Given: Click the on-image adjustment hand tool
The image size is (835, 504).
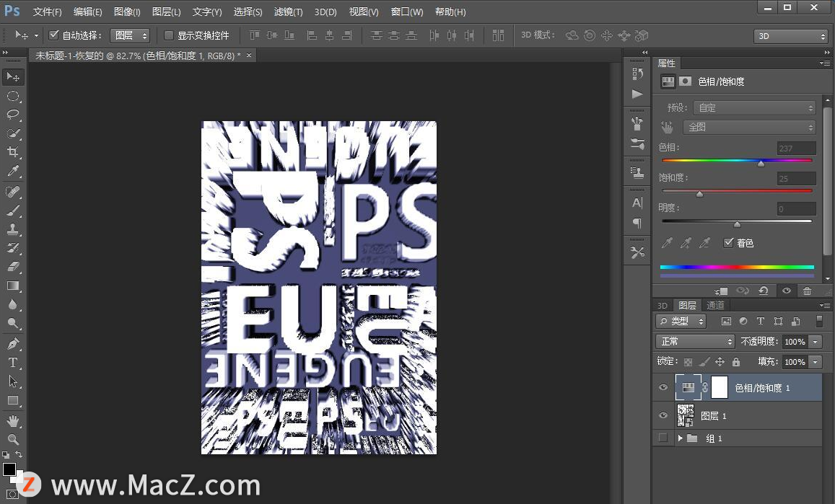Looking at the screenshot, I should tap(667, 127).
